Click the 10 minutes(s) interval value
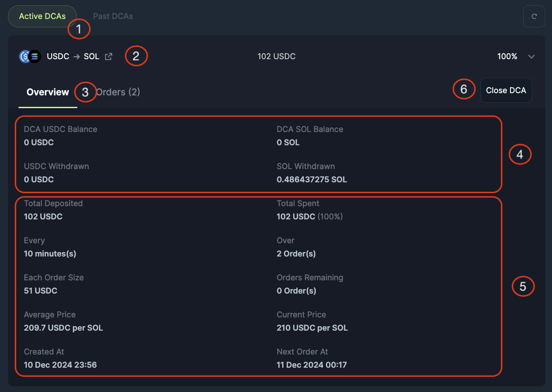The image size is (552, 392). (50, 254)
